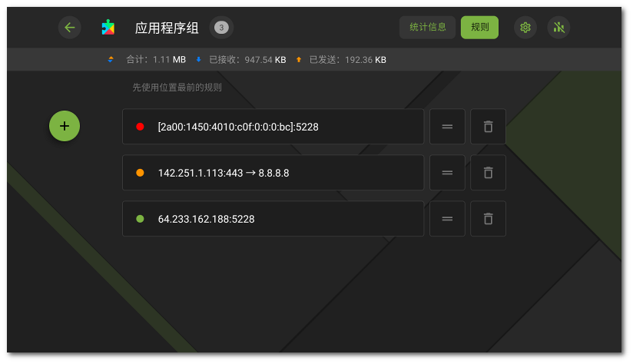Screen dimensions: 633x364
Task: Click the 已发送: 192.36 KB value
Action: [347, 60]
